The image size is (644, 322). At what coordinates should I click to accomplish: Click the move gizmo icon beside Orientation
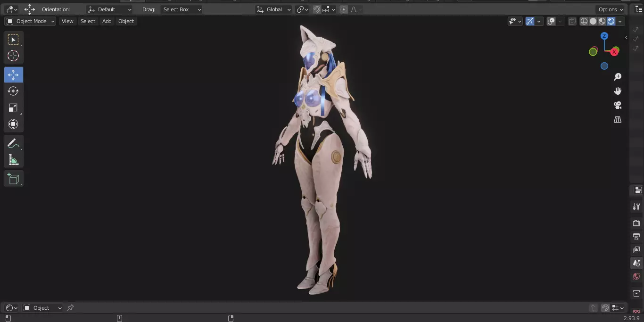tap(30, 9)
